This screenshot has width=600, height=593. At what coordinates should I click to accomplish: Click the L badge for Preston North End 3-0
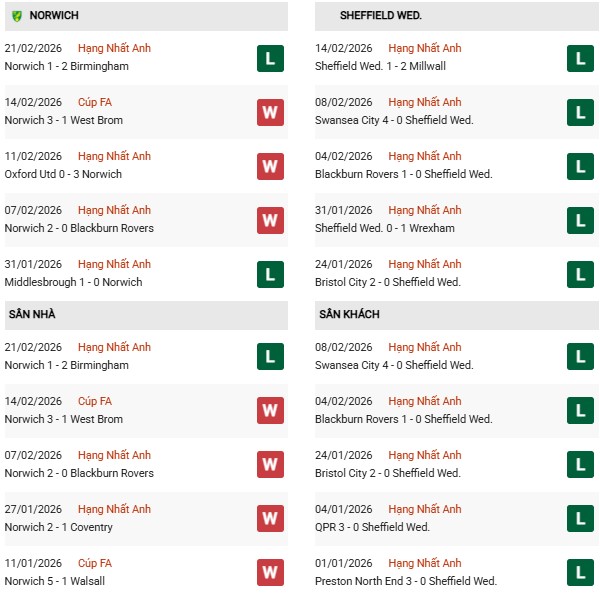click(580, 573)
